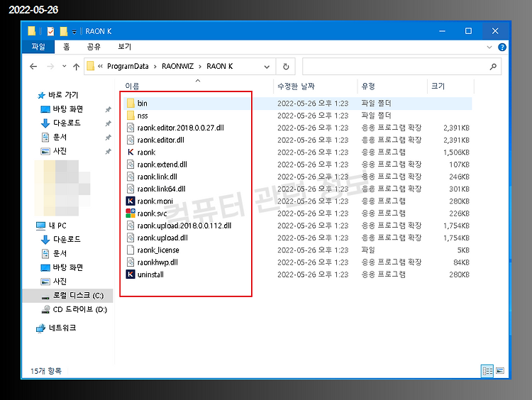532x400 pixels.
Task: Show hidden breadcrumb path chevrons
Action: pyautogui.click(x=100, y=67)
